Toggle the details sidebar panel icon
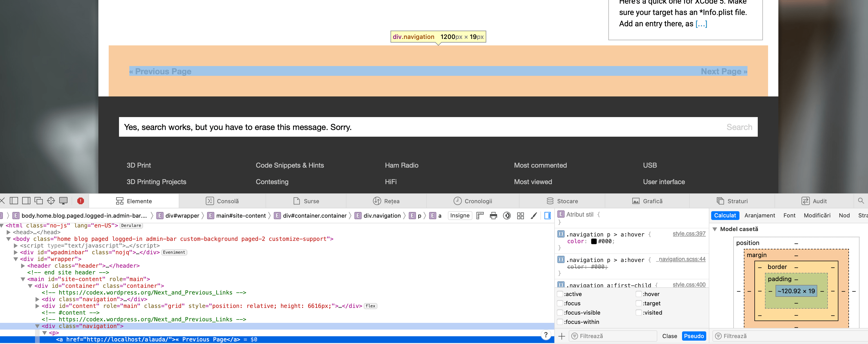This screenshot has height=344, width=868. (x=548, y=216)
